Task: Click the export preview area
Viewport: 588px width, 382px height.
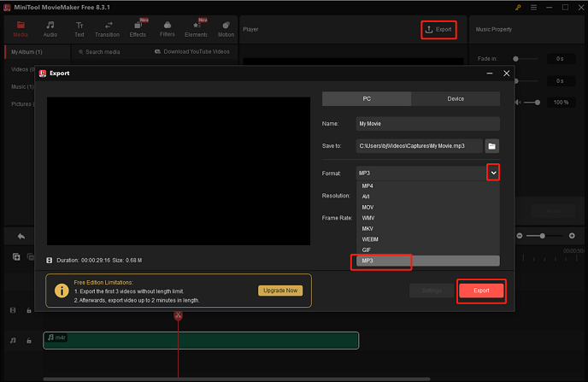Action: point(179,171)
